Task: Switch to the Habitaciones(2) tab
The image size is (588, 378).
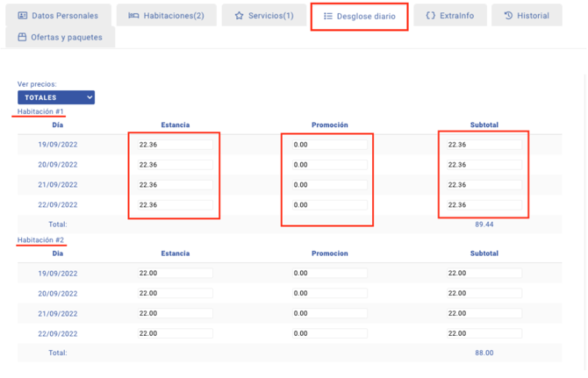Action: click(x=174, y=16)
